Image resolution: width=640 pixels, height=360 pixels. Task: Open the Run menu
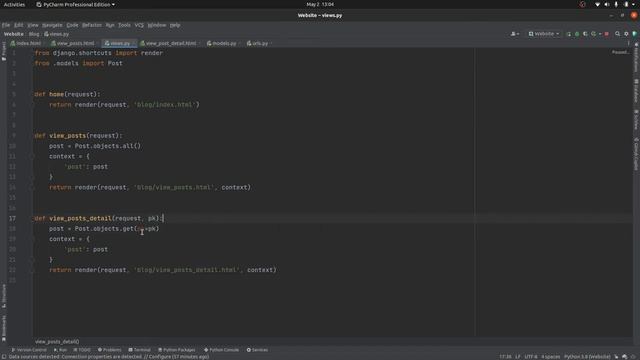110,25
